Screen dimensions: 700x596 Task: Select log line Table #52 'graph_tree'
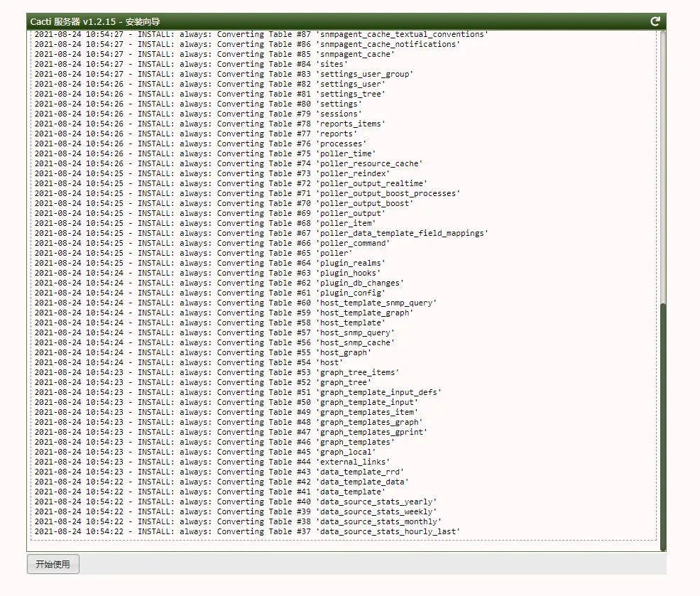[x=202, y=382]
